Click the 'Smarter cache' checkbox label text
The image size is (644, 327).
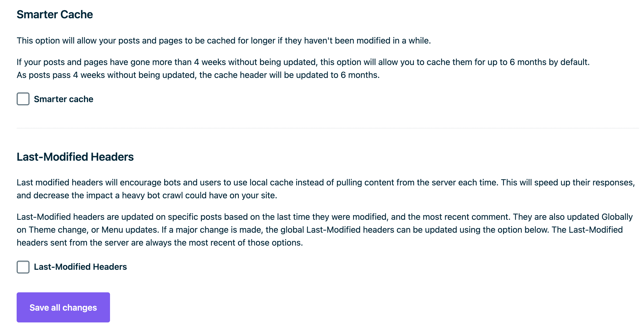coord(64,99)
